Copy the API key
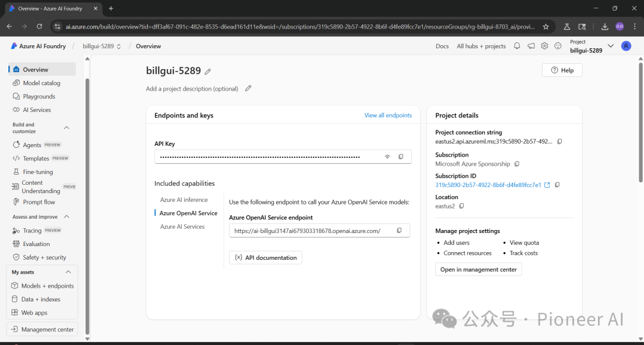Screen dimensions: 644x345 [x=401, y=156]
